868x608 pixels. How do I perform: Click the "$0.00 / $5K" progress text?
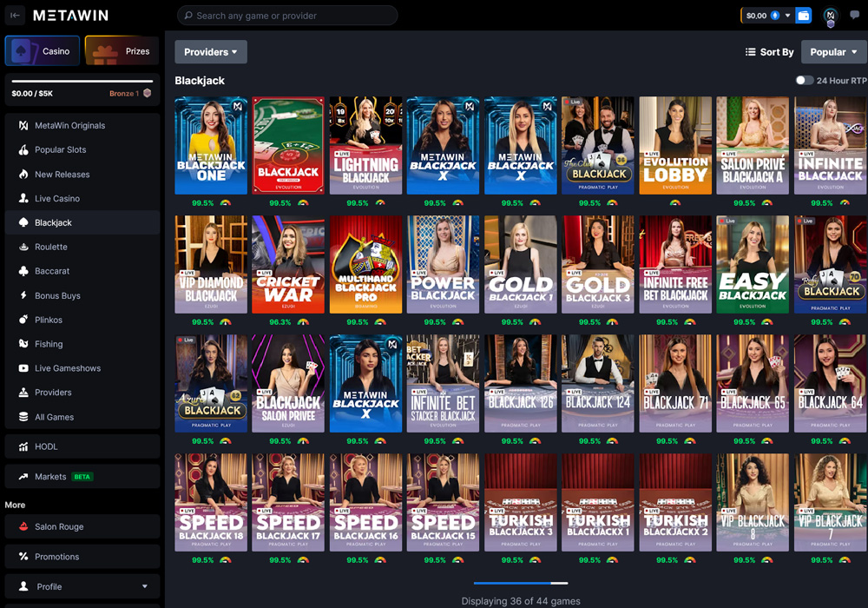[x=32, y=94]
